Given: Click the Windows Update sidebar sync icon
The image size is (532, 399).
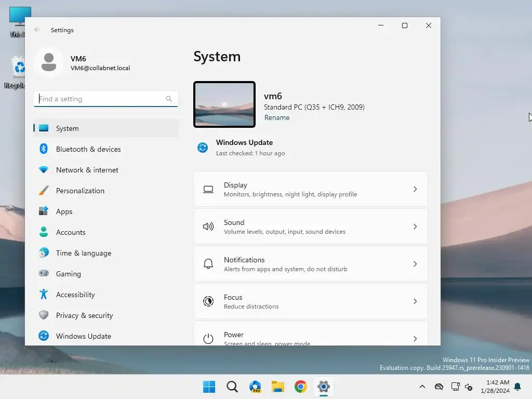Looking at the screenshot, I should pos(44,336).
